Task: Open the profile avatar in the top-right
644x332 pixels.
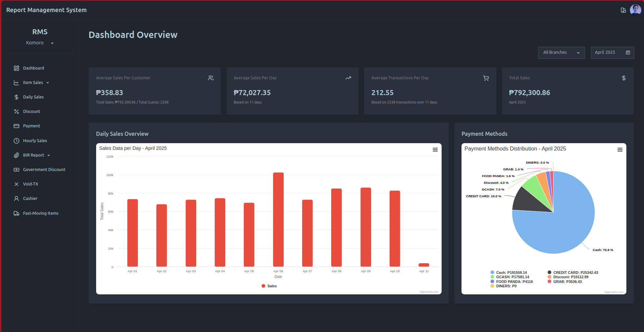Action: coord(636,10)
